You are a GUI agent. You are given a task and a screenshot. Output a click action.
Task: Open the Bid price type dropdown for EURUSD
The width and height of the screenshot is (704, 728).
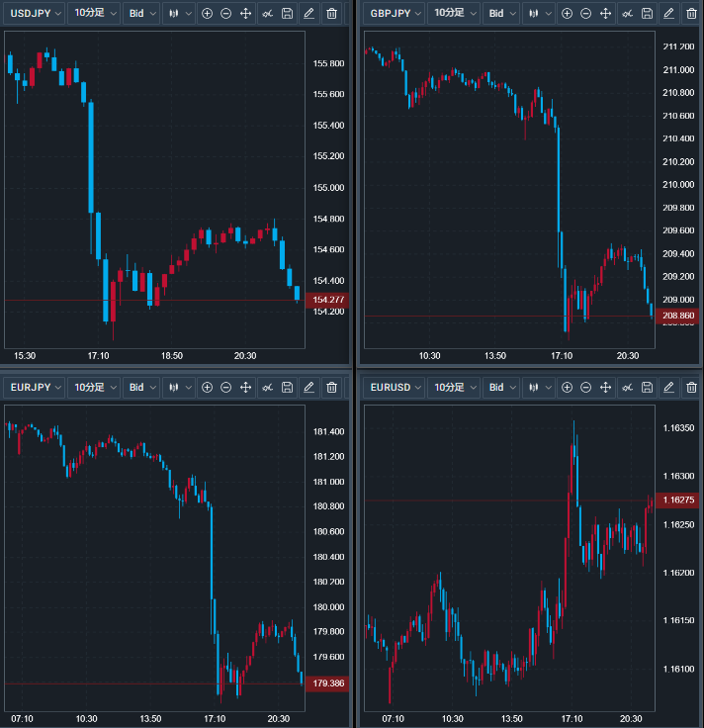coord(501,387)
